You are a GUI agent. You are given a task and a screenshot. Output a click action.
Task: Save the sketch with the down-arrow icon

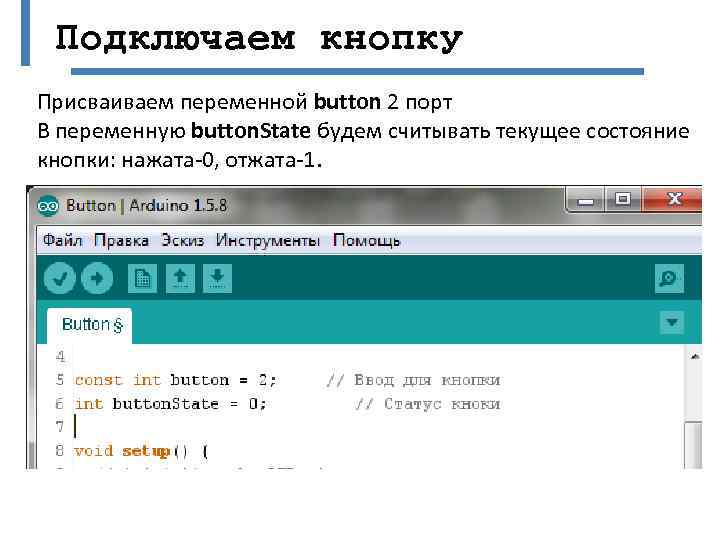[217, 278]
